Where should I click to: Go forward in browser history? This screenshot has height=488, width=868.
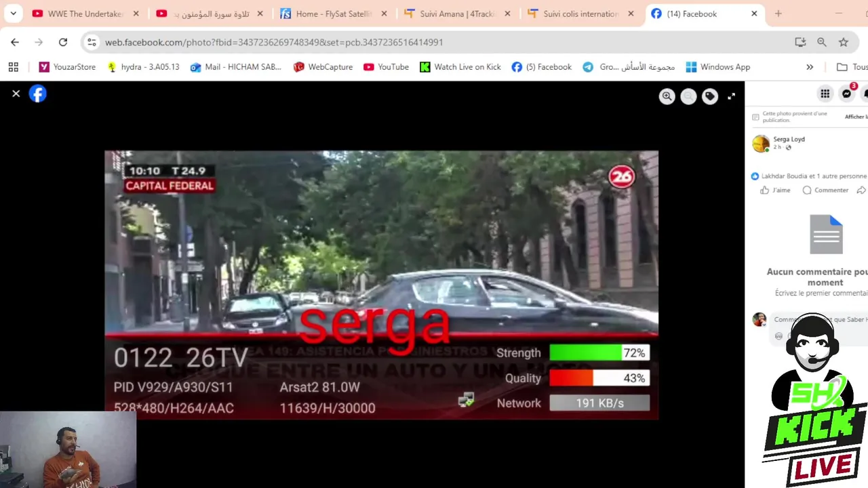pos(39,42)
